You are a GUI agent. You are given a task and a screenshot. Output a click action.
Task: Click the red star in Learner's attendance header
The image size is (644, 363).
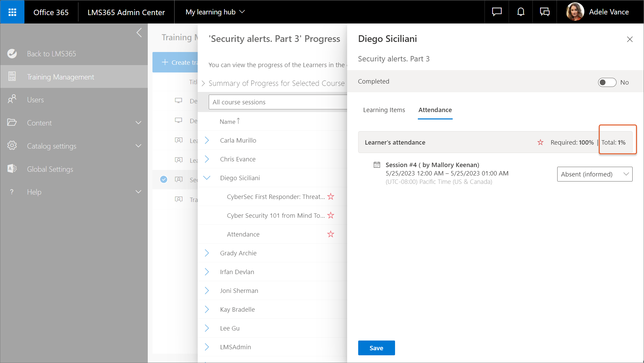point(540,143)
